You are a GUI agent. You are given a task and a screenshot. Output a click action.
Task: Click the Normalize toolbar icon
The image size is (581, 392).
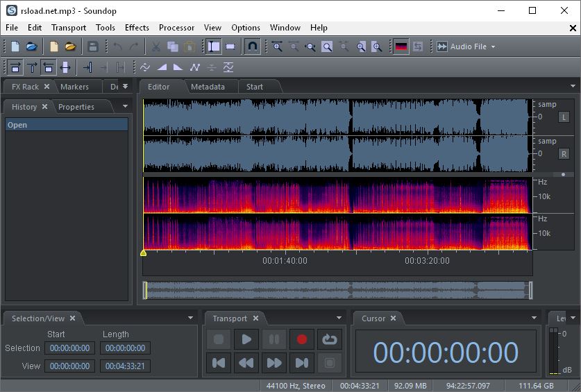228,67
